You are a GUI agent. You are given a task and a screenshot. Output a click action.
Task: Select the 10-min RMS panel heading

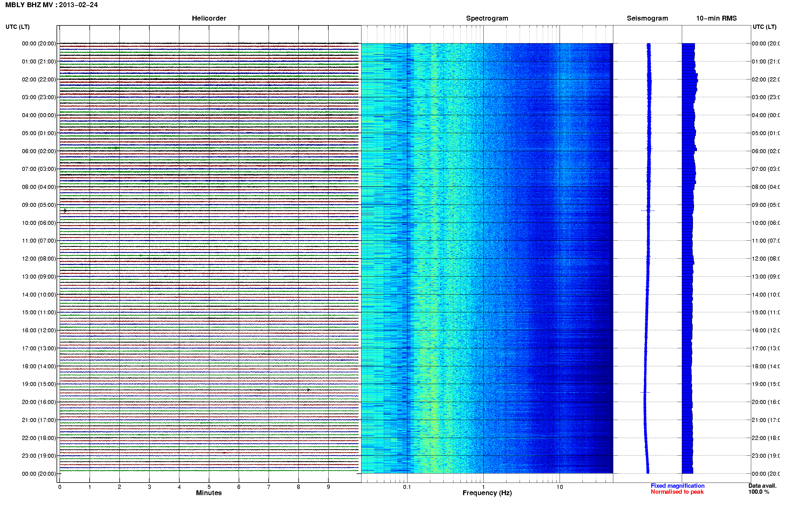pos(716,18)
